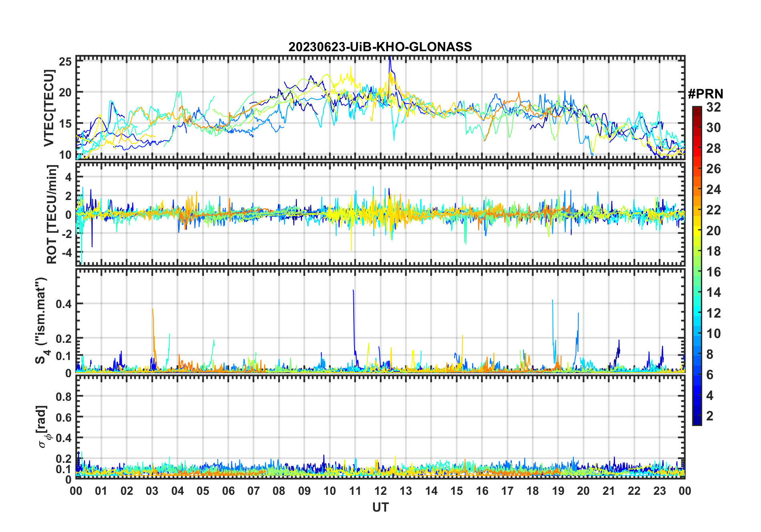Screen dimensions: 761x532
Task: Click sigma-phi axis tick label 0.8
Action: (x=64, y=396)
